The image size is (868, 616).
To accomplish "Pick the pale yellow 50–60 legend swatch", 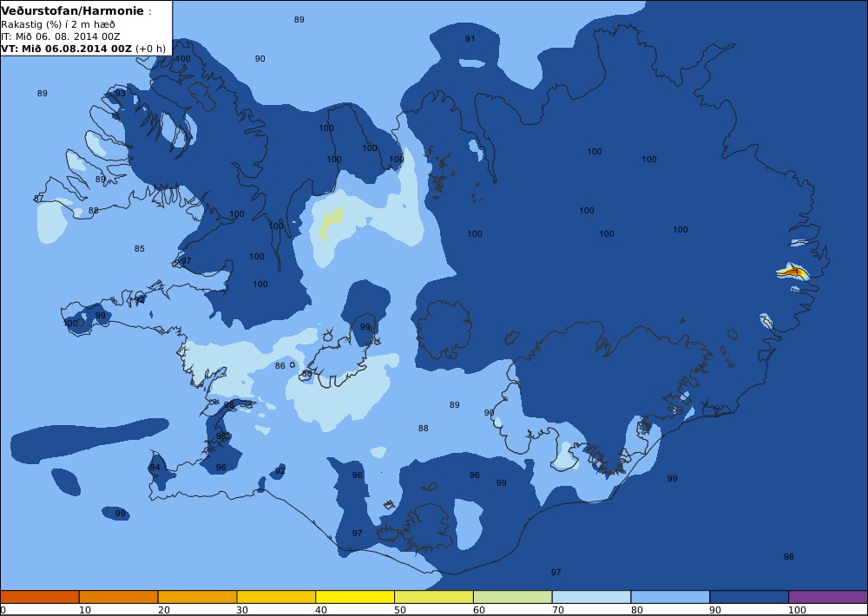I will click(434, 597).
